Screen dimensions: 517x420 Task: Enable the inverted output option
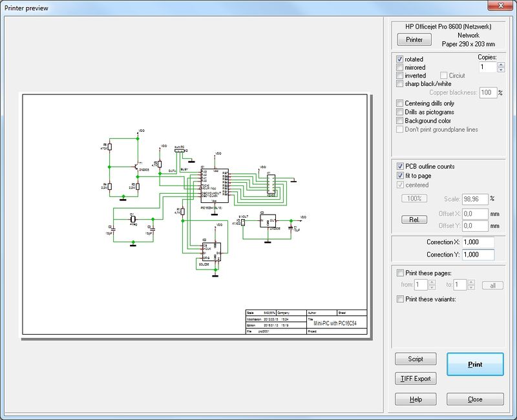tap(401, 76)
